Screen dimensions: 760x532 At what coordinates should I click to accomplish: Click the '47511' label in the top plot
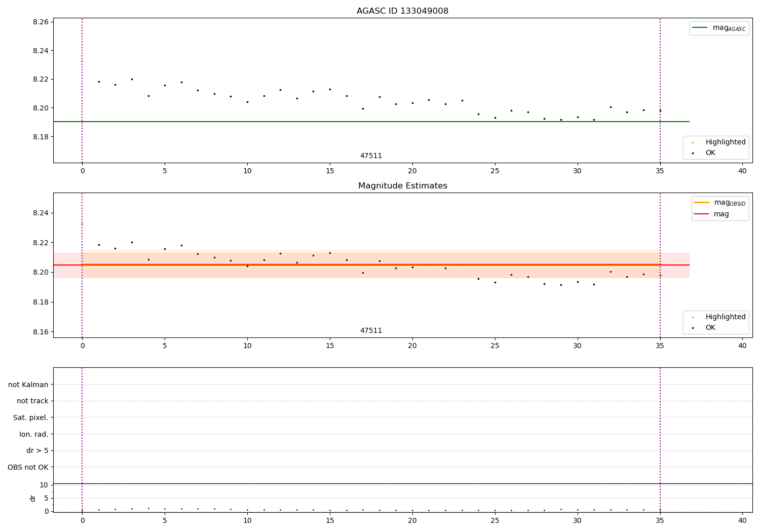(x=371, y=156)
